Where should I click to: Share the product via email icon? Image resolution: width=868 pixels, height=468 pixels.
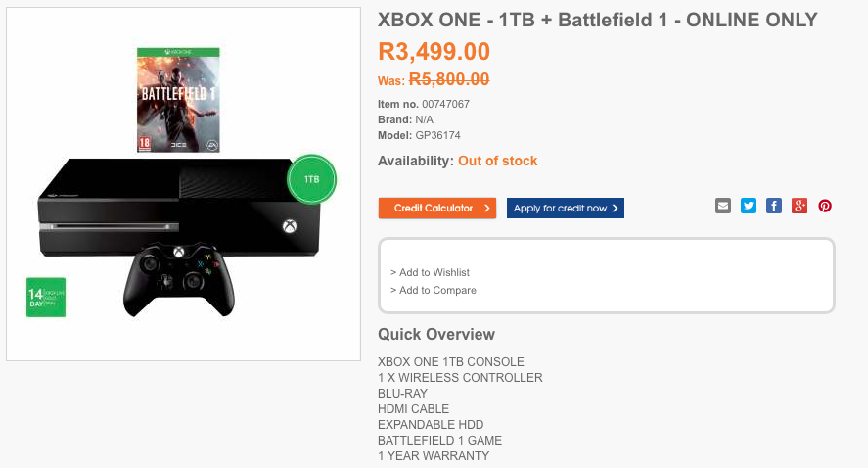723,206
